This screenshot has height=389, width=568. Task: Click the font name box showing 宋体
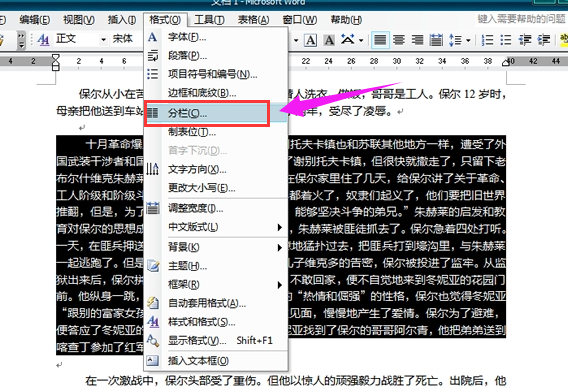pos(127,39)
